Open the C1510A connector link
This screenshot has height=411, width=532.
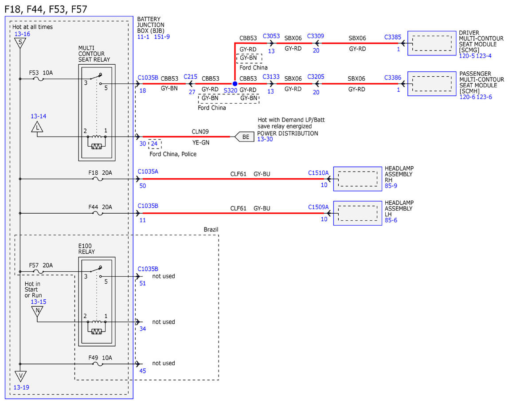click(x=318, y=173)
